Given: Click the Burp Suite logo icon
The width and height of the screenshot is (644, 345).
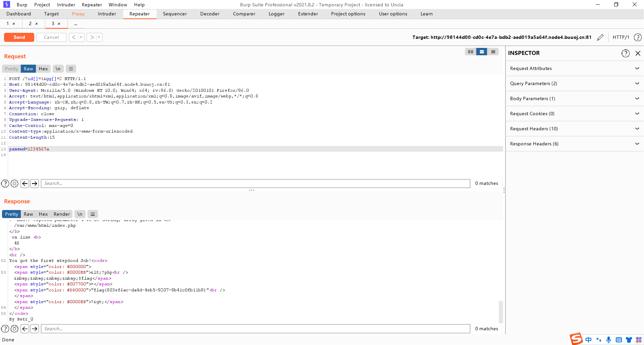Looking at the screenshot, I should pyautogui.click(x=7, y=4).
